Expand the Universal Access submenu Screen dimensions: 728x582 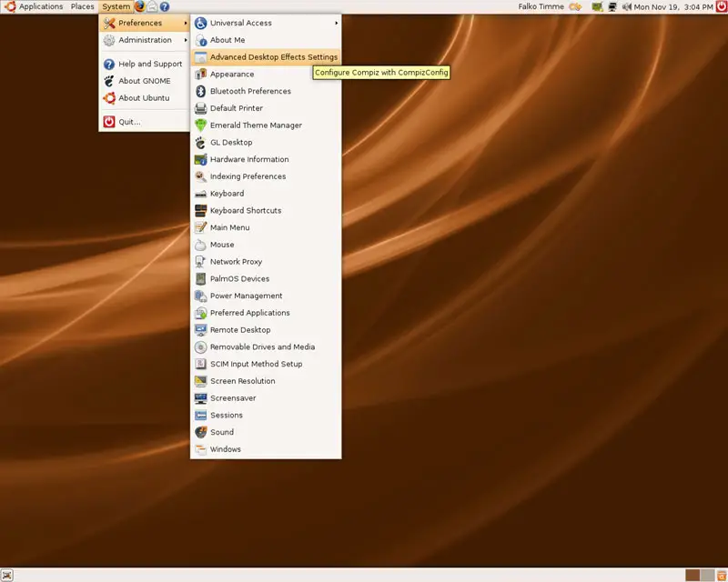[266, 23]
